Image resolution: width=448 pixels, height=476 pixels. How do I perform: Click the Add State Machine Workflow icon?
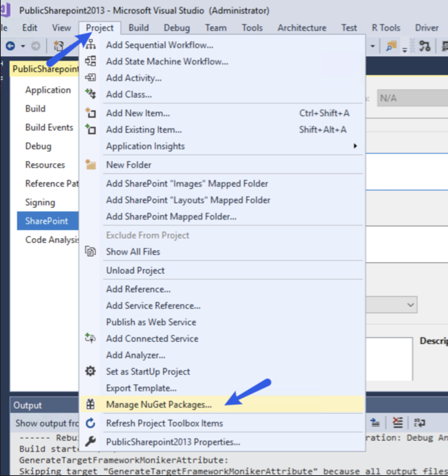click(90, 61)
